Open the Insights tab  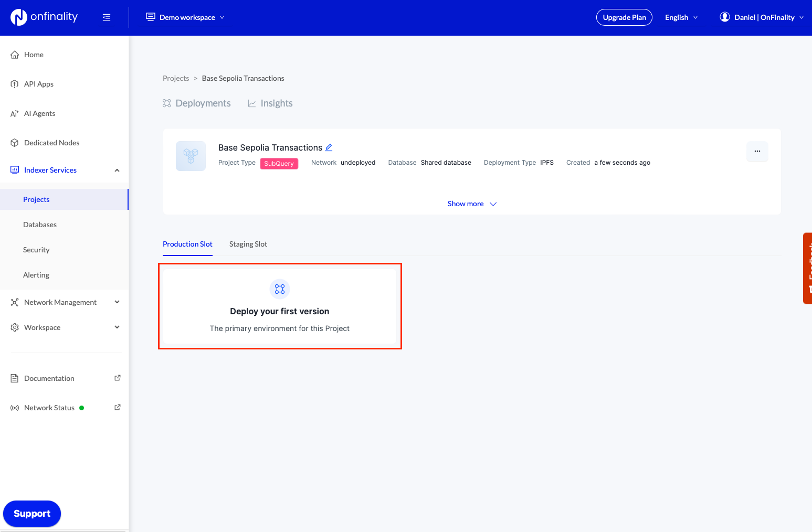270,103
